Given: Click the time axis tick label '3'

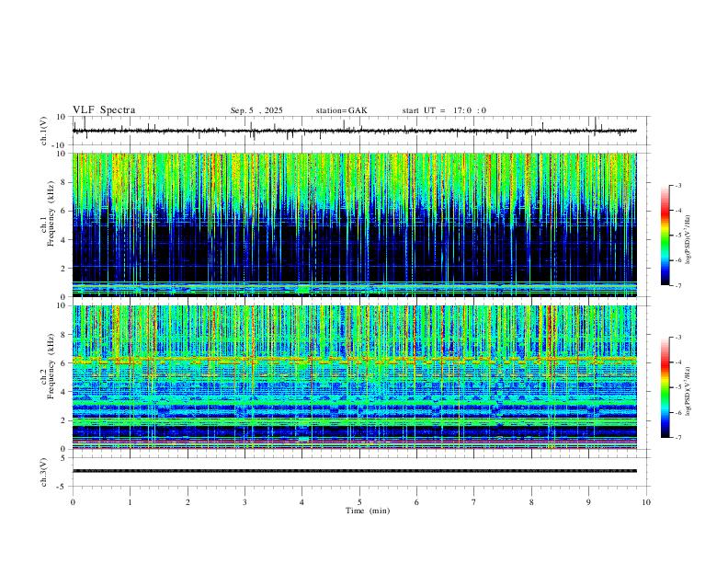Looking at the screenshot, I should click(245, 502).
